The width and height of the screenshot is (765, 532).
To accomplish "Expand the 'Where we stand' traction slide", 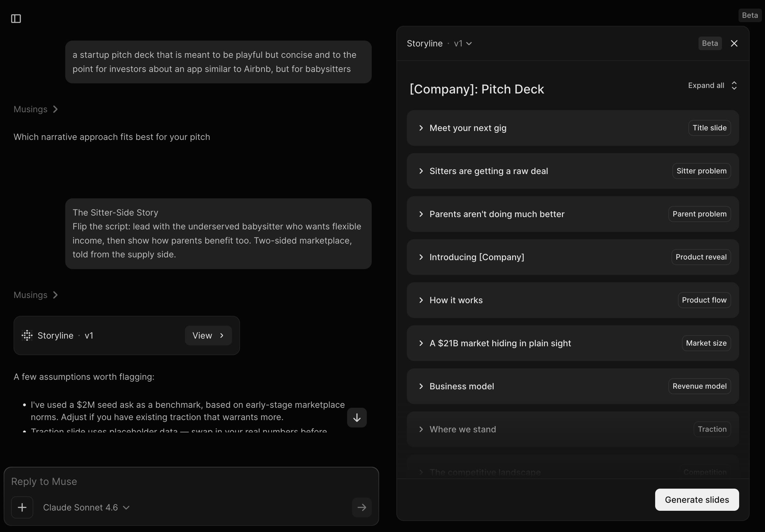I will [421, 430].
